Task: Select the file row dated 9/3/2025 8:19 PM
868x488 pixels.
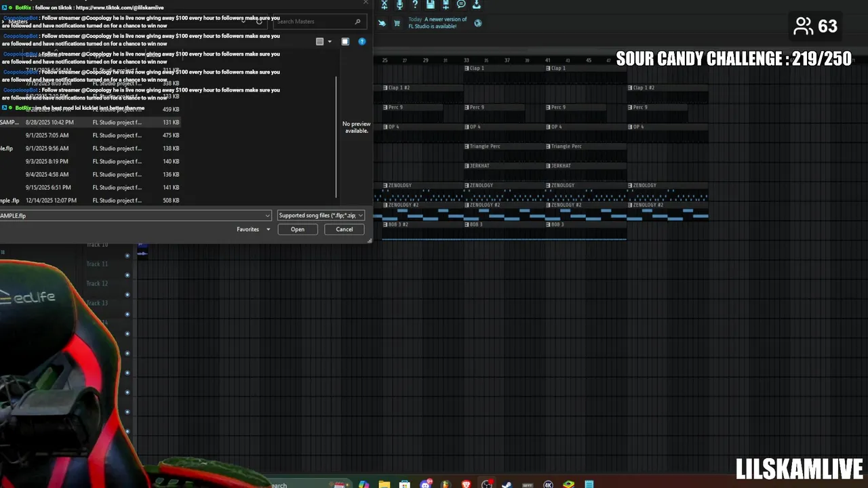Action: [x=90, y=161]
